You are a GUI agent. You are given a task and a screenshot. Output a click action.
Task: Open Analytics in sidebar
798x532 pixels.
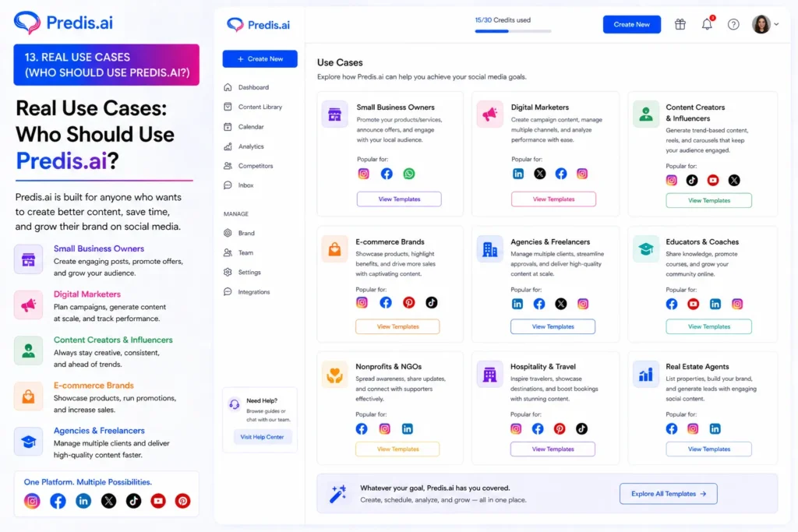[244, 146]
